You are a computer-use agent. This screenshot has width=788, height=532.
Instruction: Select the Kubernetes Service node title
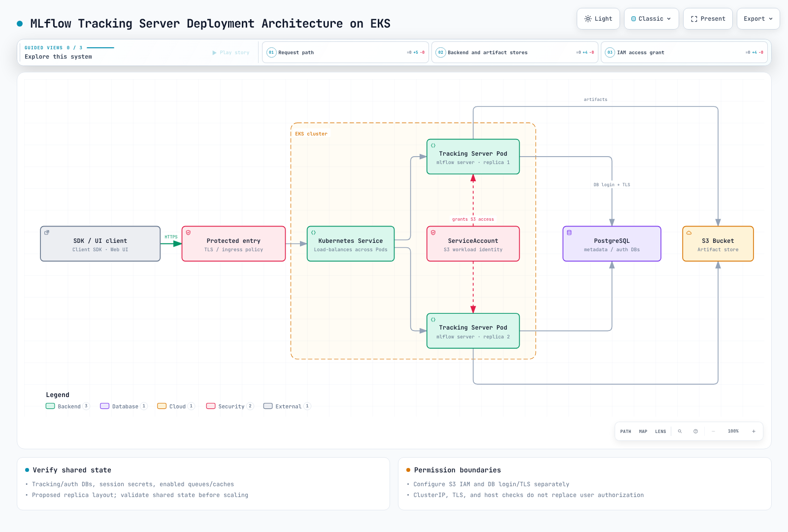coord(351,241)
